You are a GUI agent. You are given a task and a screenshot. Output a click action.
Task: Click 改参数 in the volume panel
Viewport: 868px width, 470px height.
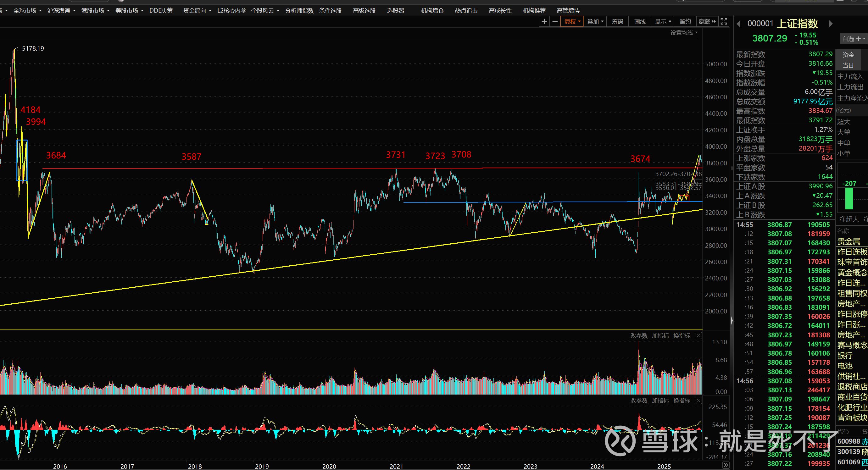(x=638, y=335)
